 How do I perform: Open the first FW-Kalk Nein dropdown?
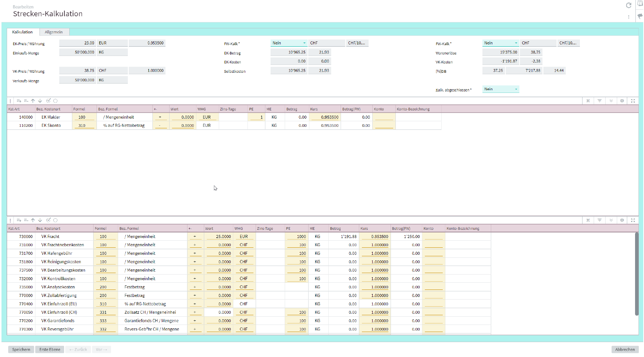289,43
